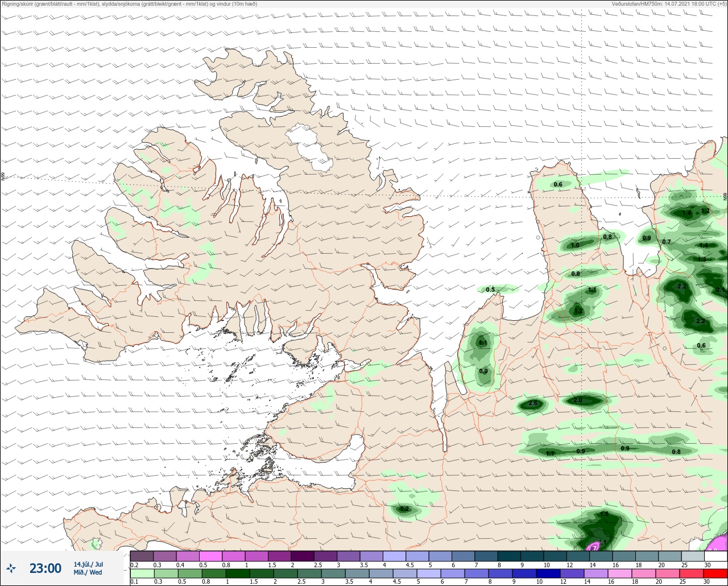Select the upper legend swatch labeled 25
Screen dimensions: 728x586
[x=693, y=556]
